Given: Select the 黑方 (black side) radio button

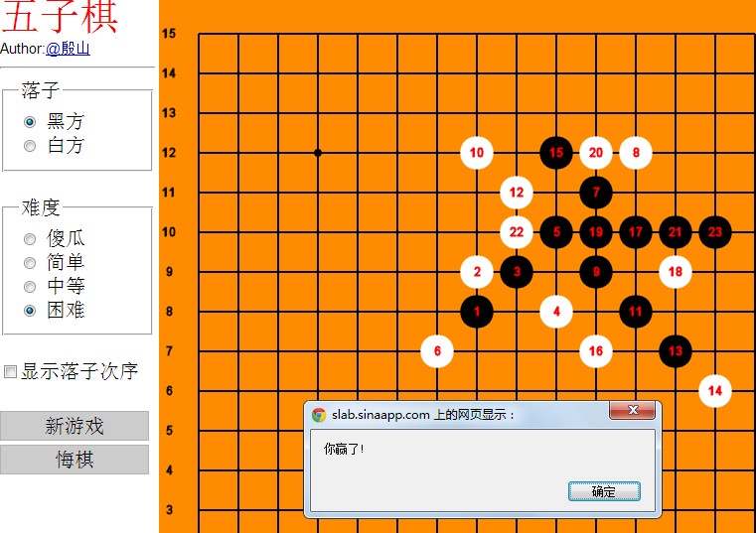Looking at the screenshot, I should coord(30,122).
